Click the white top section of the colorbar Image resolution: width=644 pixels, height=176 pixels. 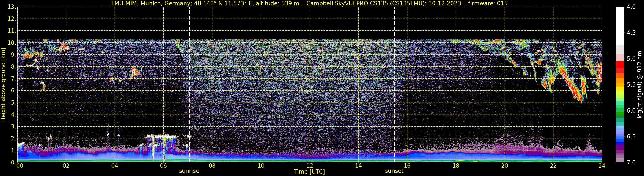tap(620, 26)
